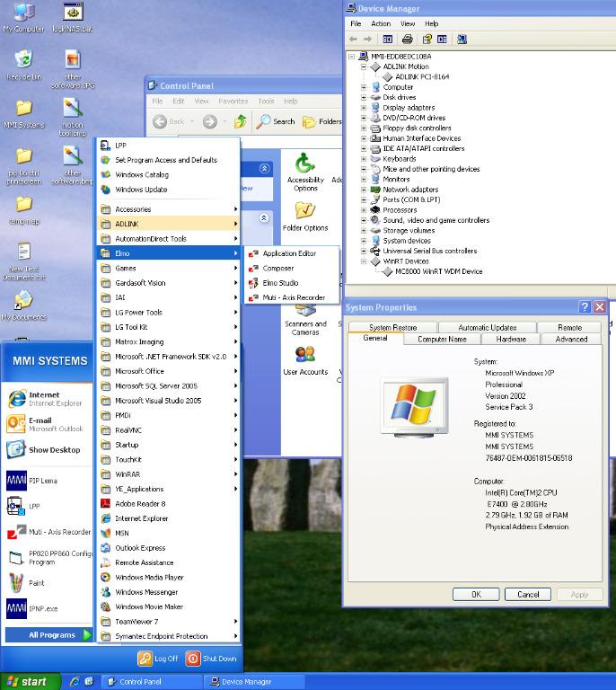Click the Shut Down button
The height and width of the screenshot is (690, 616).
212,659
